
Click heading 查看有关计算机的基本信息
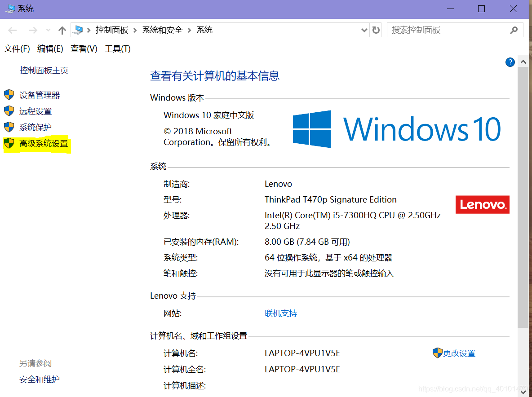[x=215, y=75]
